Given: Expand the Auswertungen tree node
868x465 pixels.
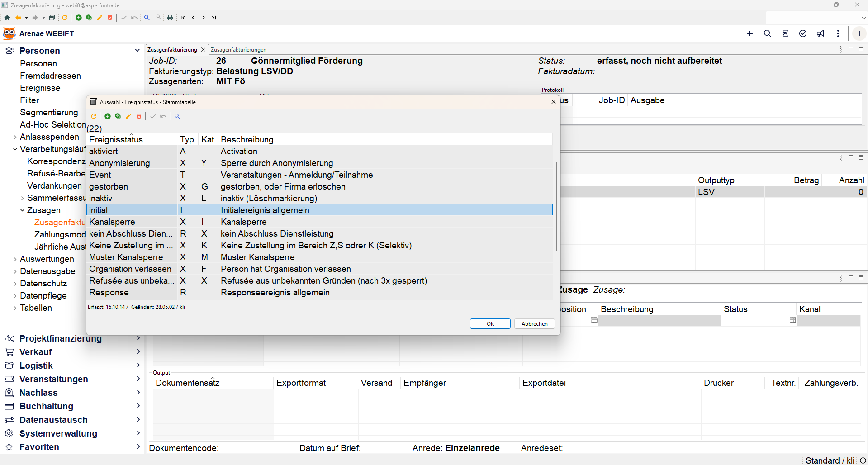Looking at the screenshot, I should click(x=15, y=259).
